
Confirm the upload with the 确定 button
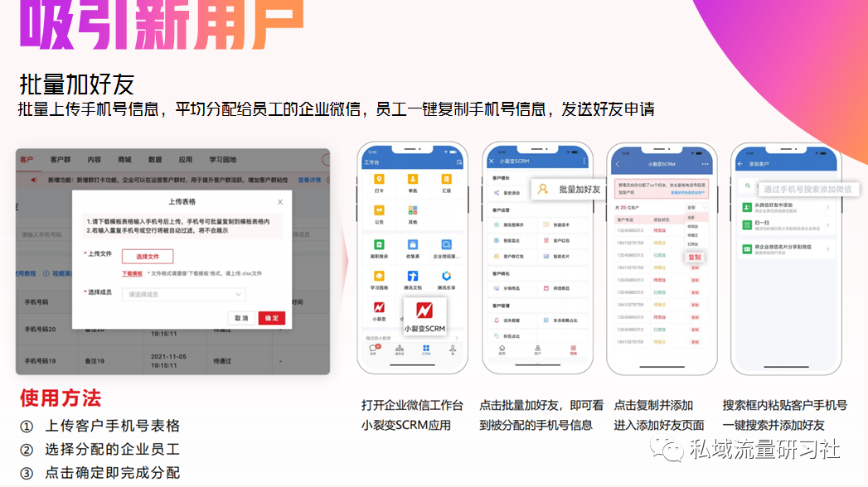[x=272, y=318]
